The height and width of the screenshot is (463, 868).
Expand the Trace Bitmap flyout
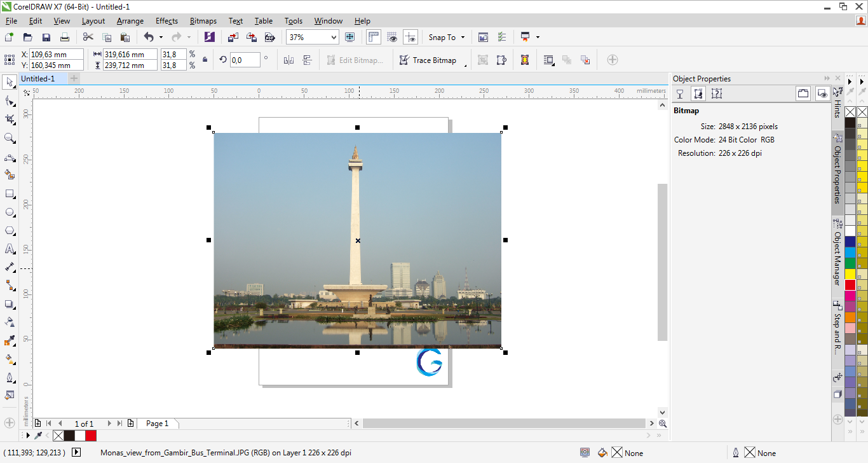coord(466,66)
